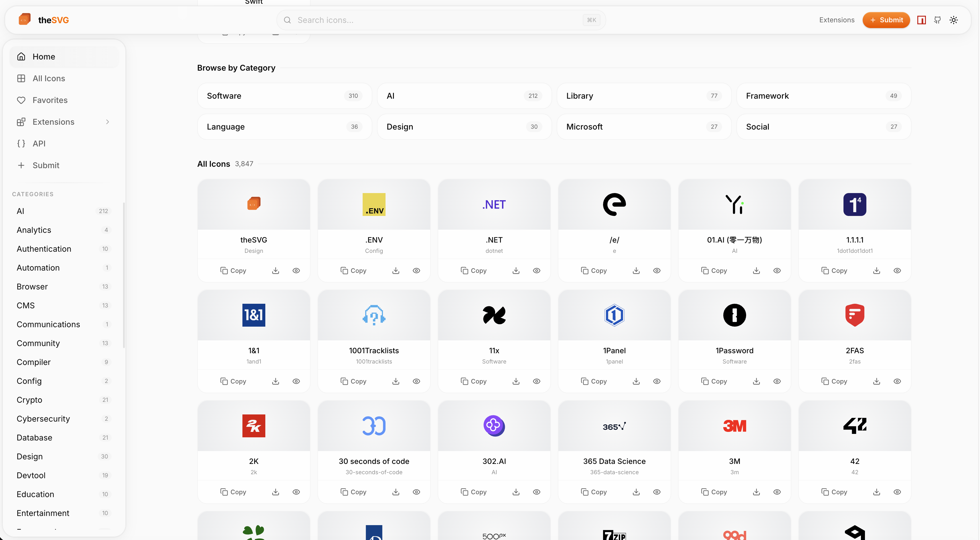This screenshot has width=980, height=540.
Task: Preview the .ENV icon with the eye toggle
Action: click(x=416, y=270)
